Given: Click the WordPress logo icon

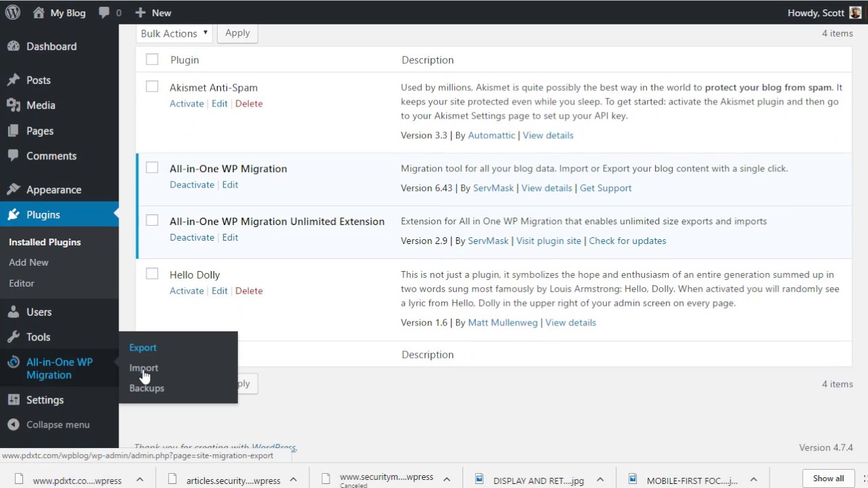Looking at the screenshot, I should click(x=13, y=12).
